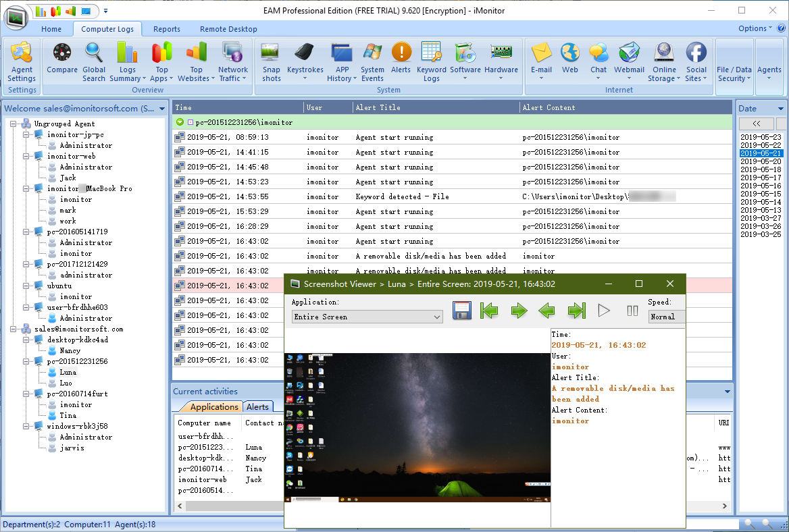Select date 2019-05-20 in the Date list
This screenshot has height=532, width=789.
click(761, 161)
